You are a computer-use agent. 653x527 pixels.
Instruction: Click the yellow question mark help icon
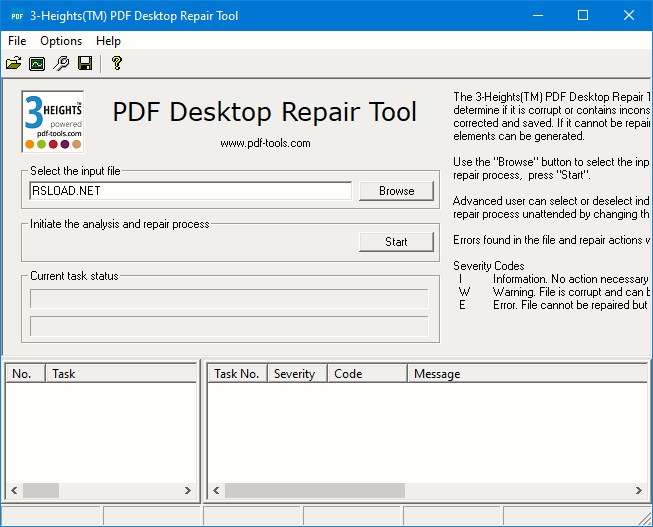pos(117,64)
